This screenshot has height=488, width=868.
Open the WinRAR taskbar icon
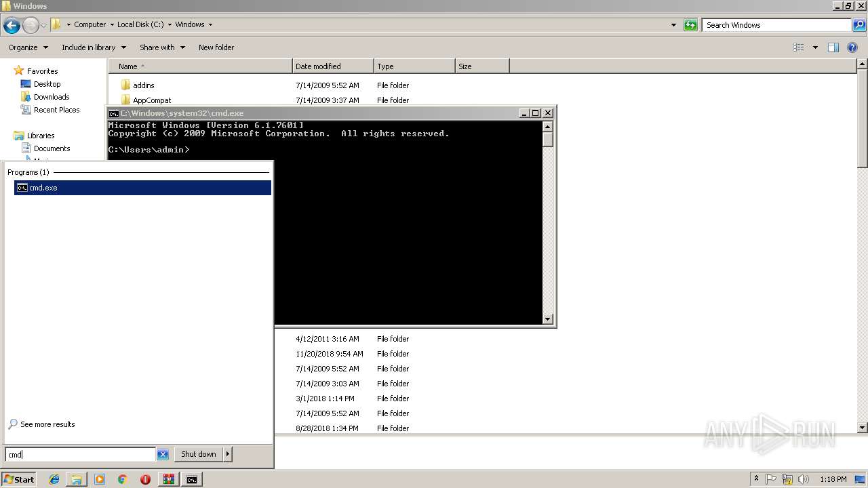pos(168,479)
